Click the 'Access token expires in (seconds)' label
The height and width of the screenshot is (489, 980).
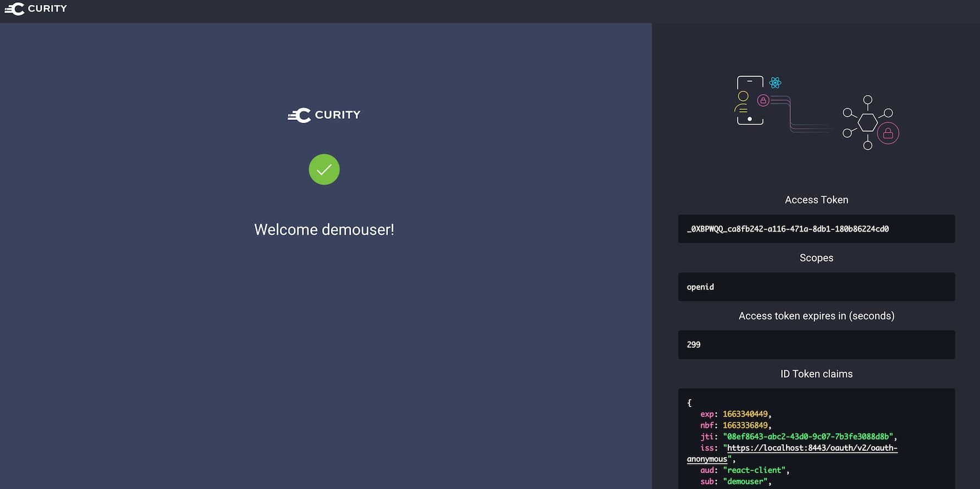816,316
